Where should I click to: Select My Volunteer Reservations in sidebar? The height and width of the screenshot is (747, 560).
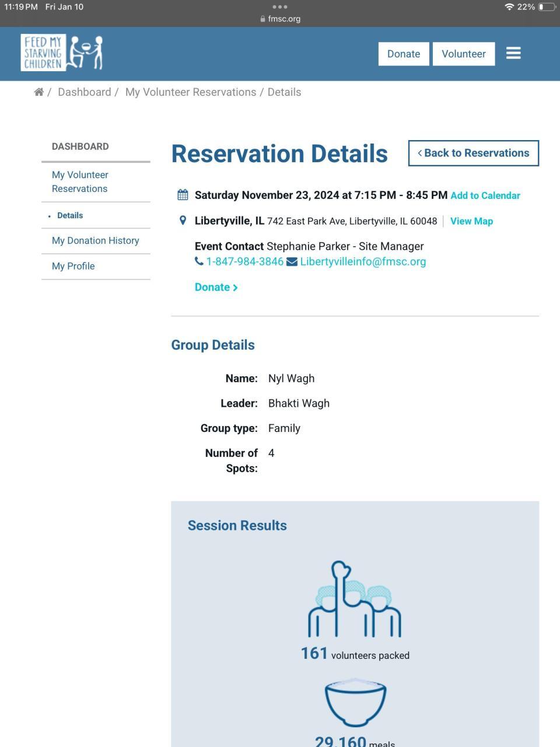tap(80, 181)
